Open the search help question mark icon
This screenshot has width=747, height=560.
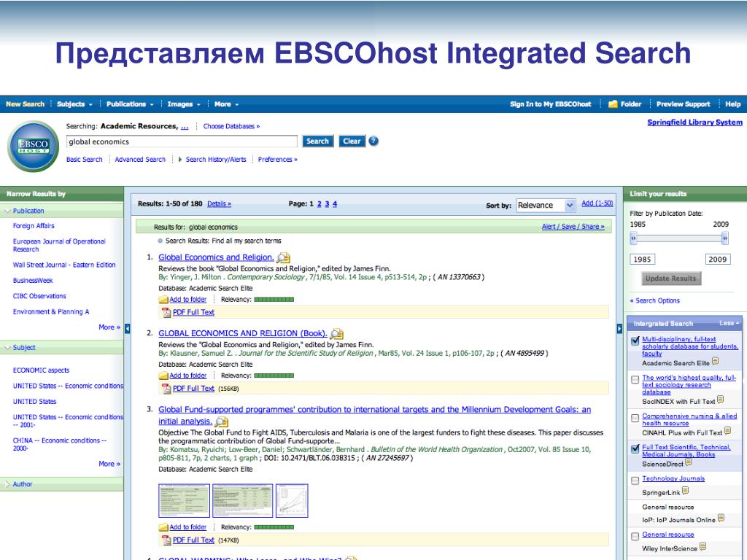click(x=374, y=141)
